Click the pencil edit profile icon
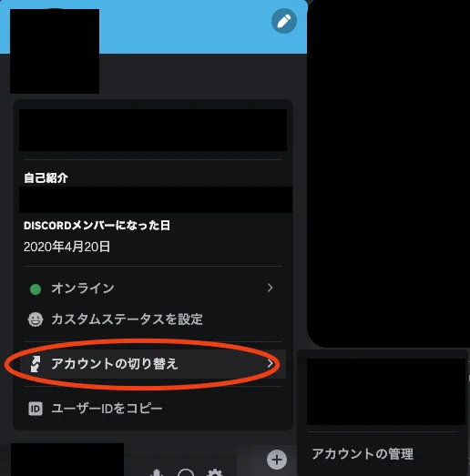This screenshot has width=470, height=476. point(284,21)
